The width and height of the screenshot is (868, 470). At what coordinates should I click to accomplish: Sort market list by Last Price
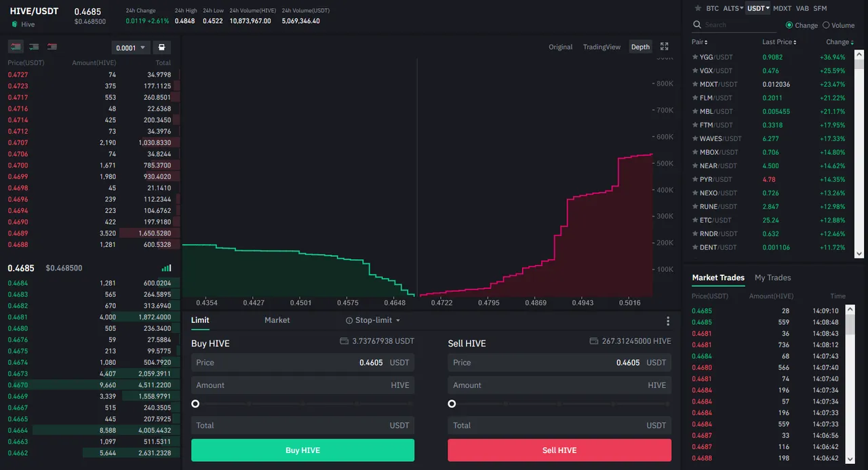779,42
